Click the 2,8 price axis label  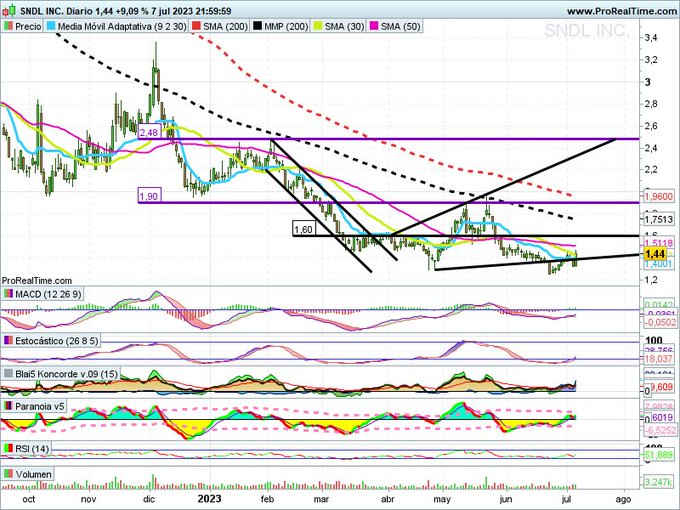651,104
